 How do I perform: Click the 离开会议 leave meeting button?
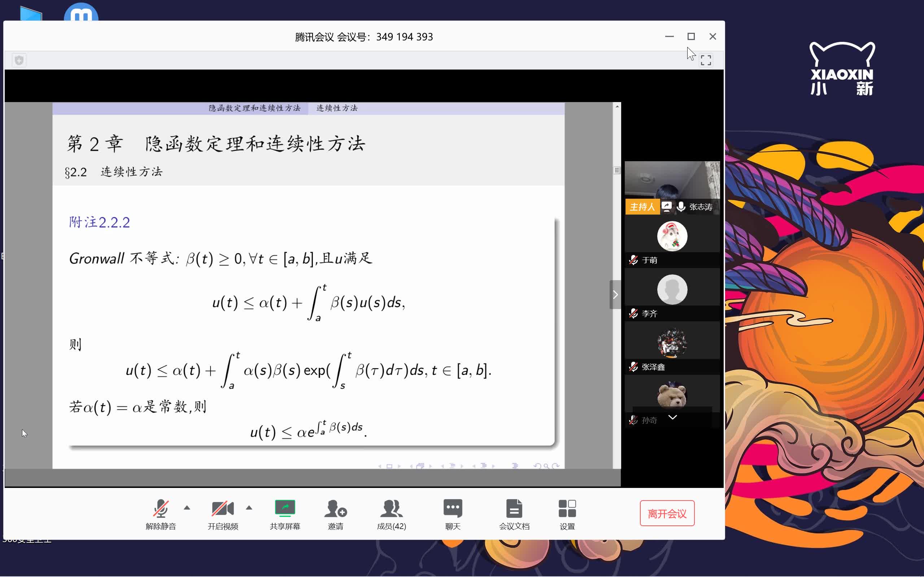click(x=667, y=513)
